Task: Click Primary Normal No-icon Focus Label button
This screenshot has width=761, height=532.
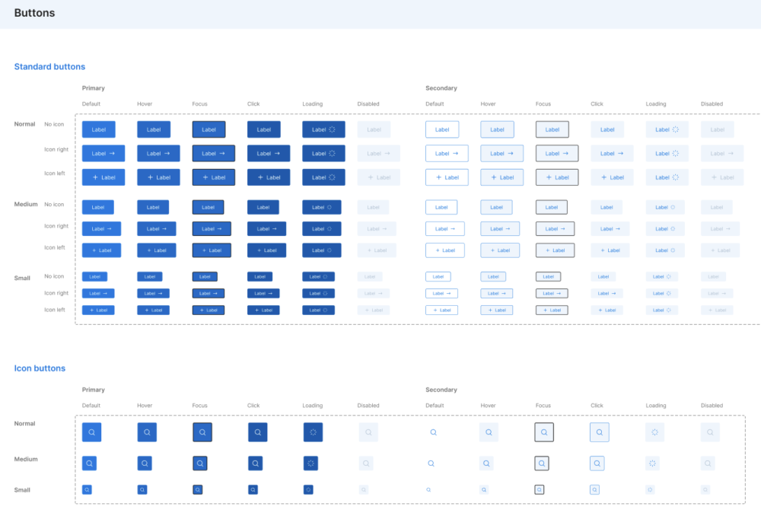Action: [209, 129]
